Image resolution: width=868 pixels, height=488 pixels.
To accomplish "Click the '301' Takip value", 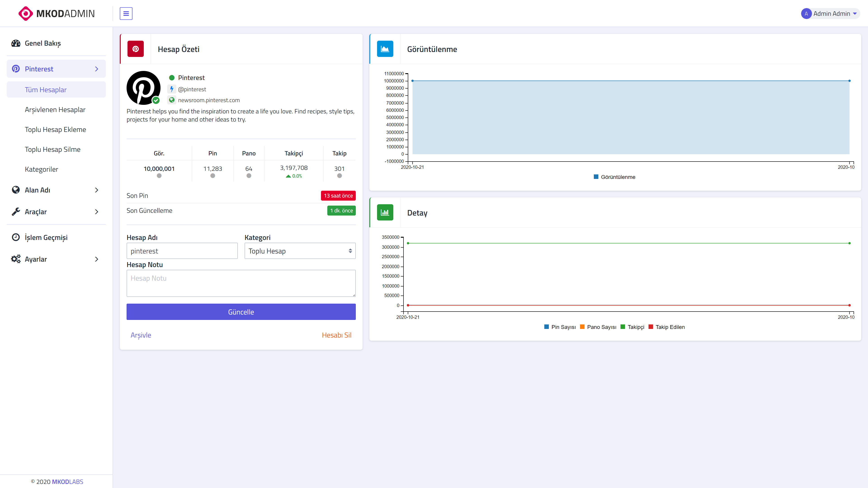I will (x=339, y=169).
